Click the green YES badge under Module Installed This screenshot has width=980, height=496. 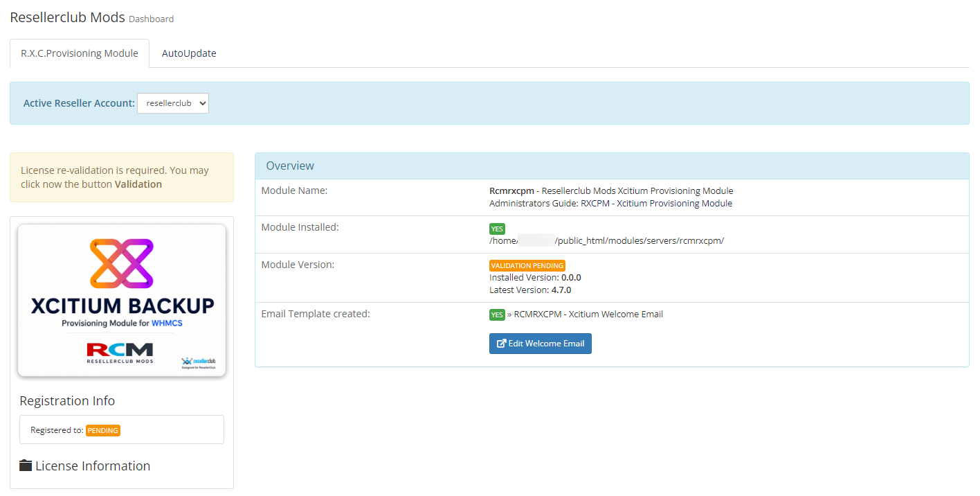tap(497, 229)
